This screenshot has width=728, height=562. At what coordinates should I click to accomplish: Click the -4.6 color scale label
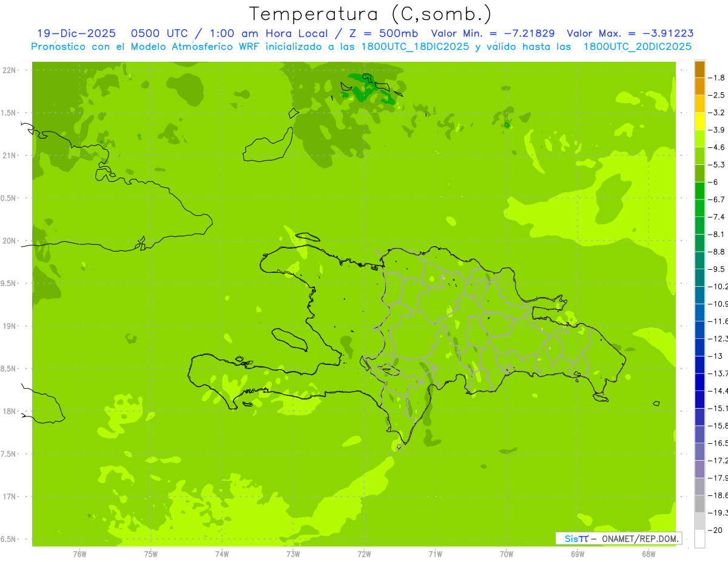pyautogui.click(x=716, y=147)
